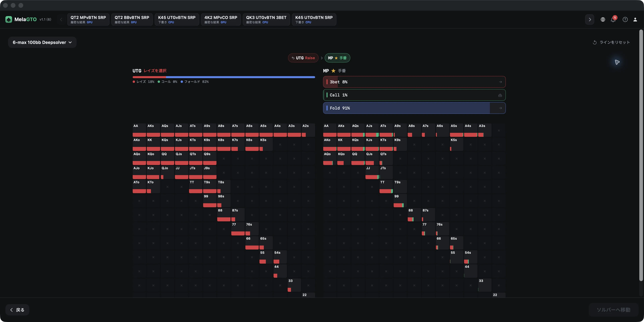The width and height of the screenshot is (644, 322).
Task: Click the arrow icon on Fold row
Action: pyautogui.click(x=500, y=108)
